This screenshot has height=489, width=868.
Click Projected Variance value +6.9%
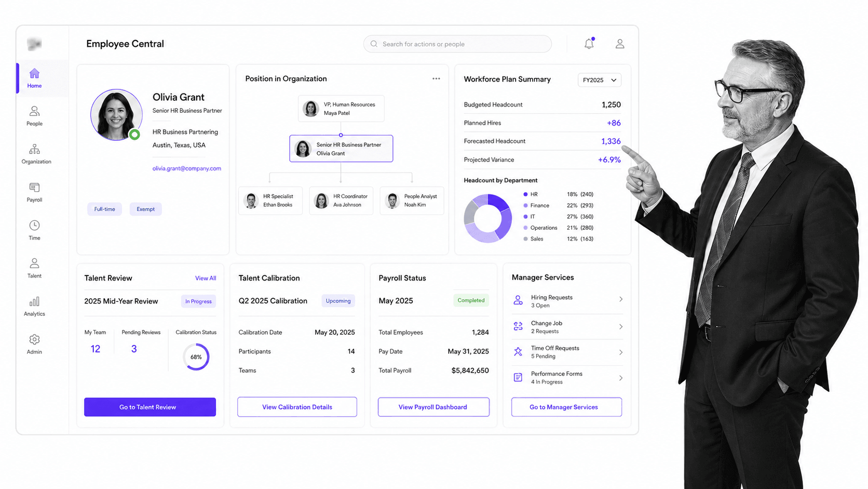click(x=609, y=160)
